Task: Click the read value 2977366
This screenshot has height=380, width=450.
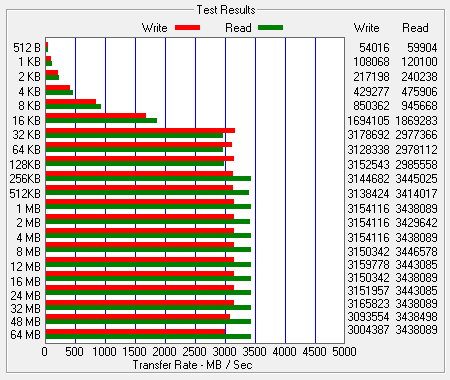Action: (x=416, y=135)
